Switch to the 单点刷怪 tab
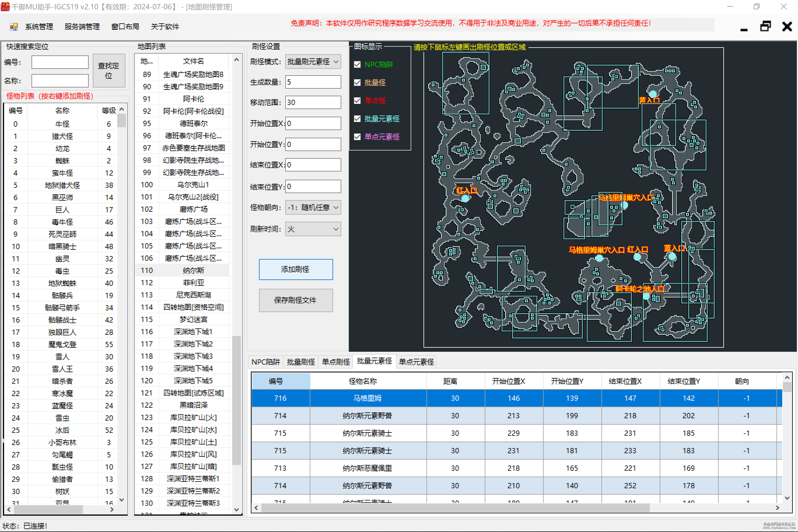This screenshot has height=532, width=798. [x=335, y=362]
